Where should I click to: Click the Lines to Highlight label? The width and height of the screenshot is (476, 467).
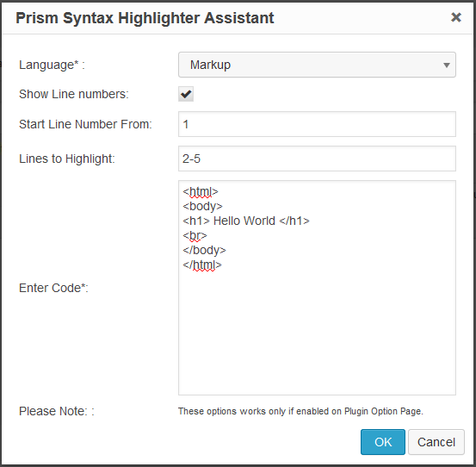pyautogui.click(x=67, y=159)
